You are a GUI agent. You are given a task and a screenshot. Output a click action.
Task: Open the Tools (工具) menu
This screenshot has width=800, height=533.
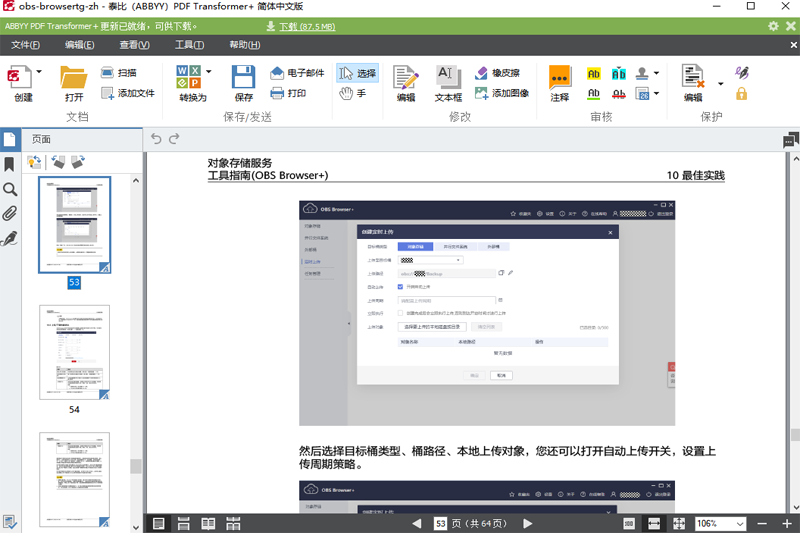(189, 45)
